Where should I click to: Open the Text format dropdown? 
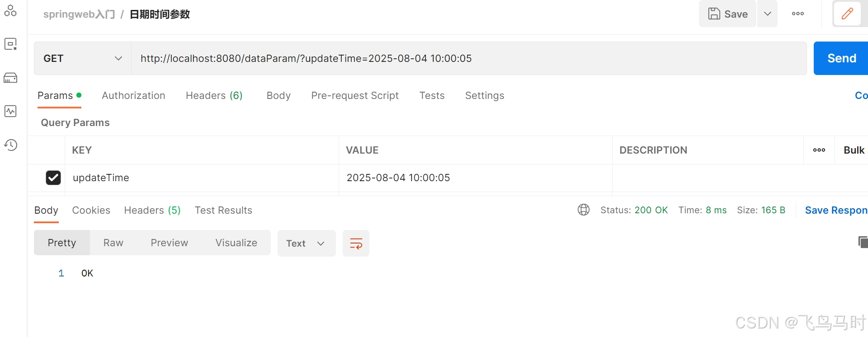tap(307, 243)
